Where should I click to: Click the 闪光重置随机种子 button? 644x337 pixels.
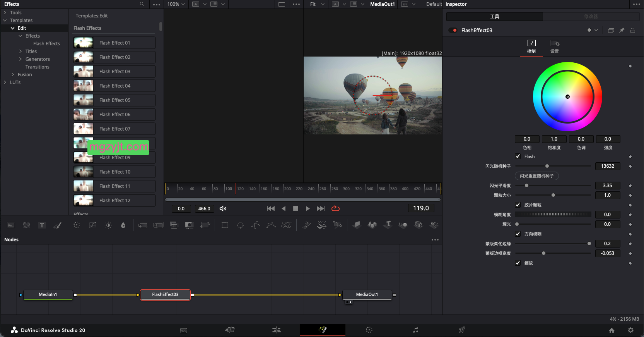(x=537, y=176)
